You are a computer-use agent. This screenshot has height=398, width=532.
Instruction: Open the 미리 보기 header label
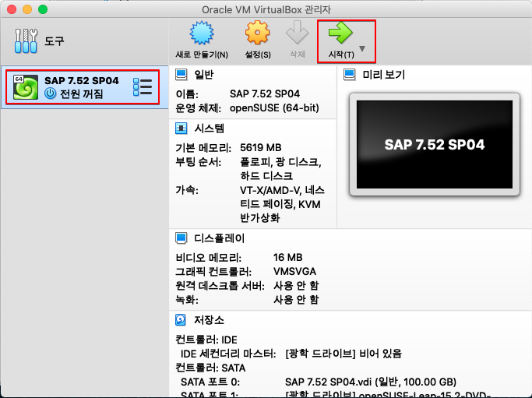point(384,74)
